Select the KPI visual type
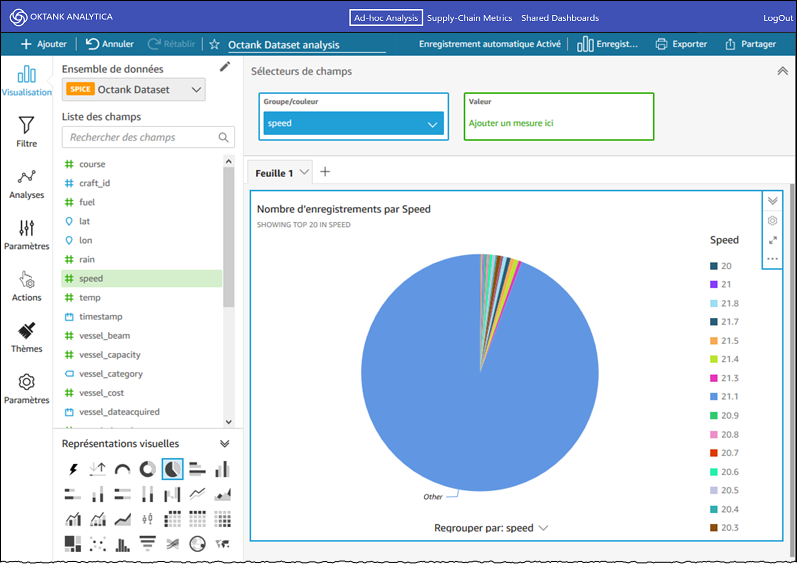The width and height of the screenshot is (797, 564). coord(98,469)
